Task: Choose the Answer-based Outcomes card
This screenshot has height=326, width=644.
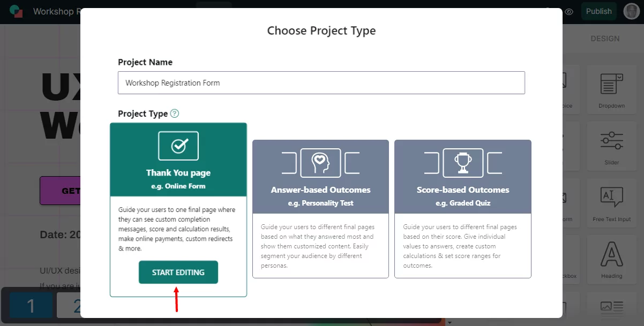Action: click(x=320, y=209)
